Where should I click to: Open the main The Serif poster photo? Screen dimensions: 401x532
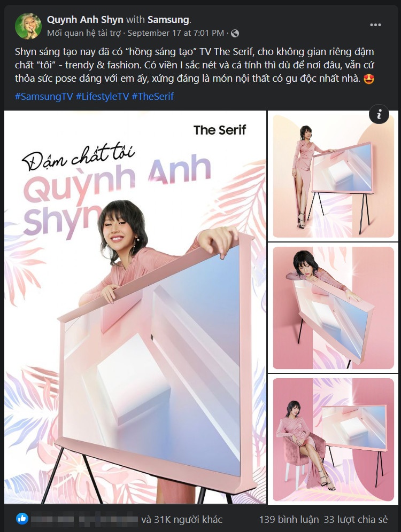point(135,307)
